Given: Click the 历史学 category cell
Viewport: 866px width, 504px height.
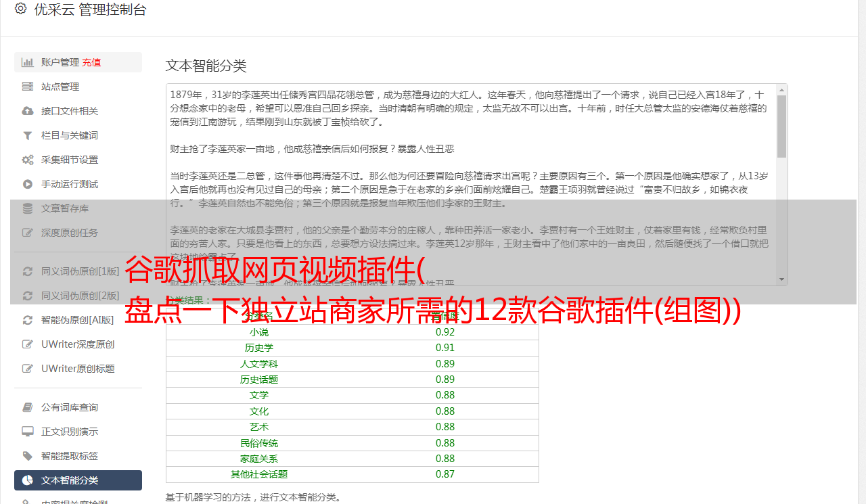Looking at the screenshot, I should (x=259, y=348).
